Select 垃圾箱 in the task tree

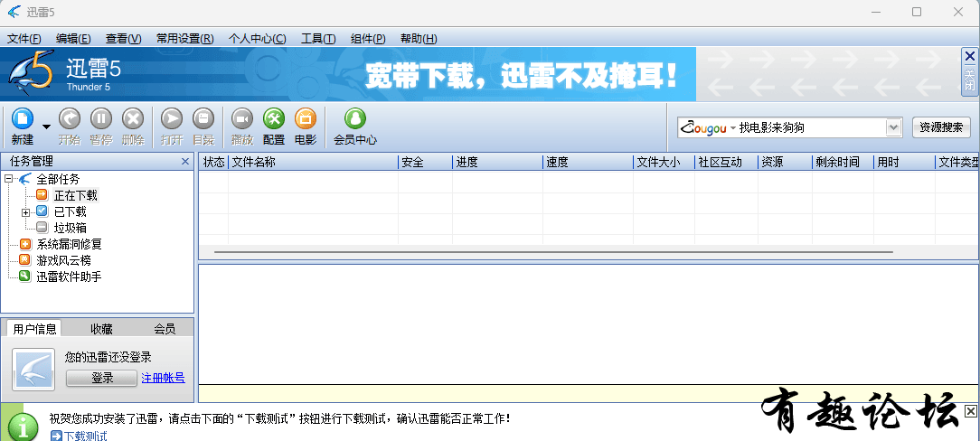70,228
